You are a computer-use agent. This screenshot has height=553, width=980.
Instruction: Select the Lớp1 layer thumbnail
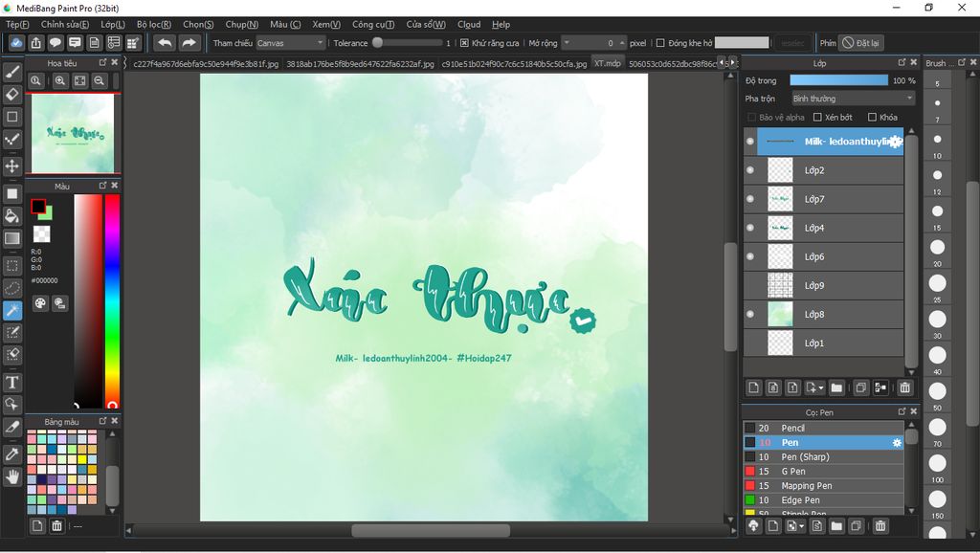tap(780, 343)
